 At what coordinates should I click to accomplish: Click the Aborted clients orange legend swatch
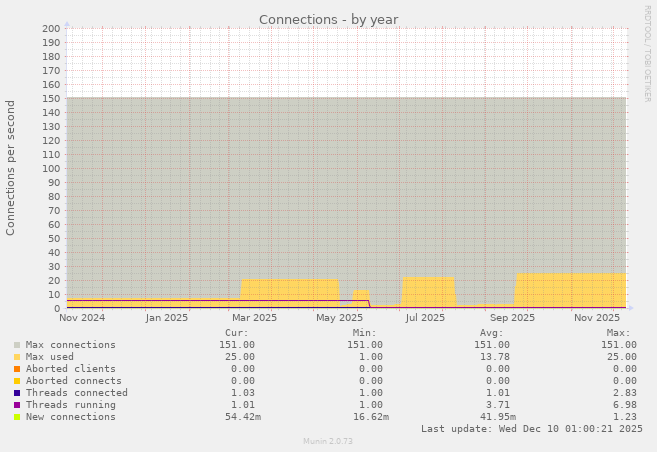point(17,369)
